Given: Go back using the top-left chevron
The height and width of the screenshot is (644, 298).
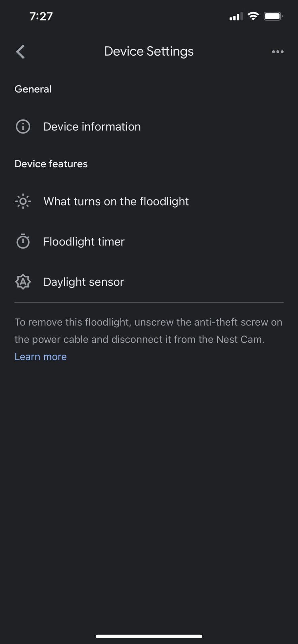Looking at the screenshot, I should [20, 52].
